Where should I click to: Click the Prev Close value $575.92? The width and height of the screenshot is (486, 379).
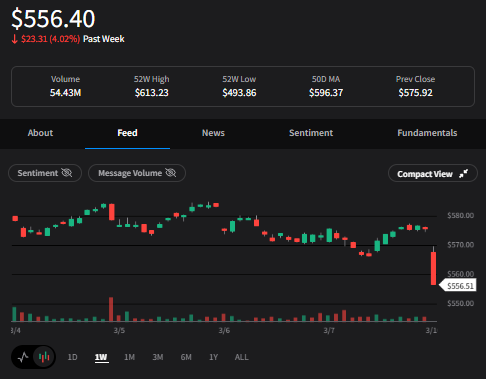[x=415, y=93]
